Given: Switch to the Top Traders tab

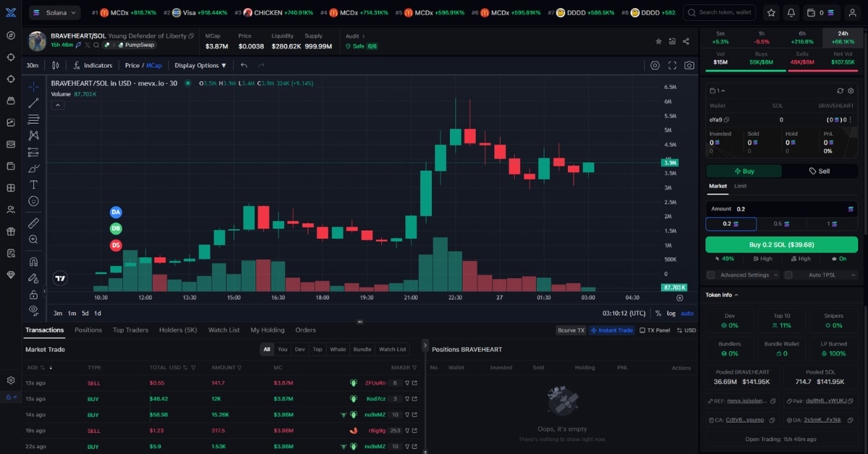Looking at the screenshot, I should (130, 330).
